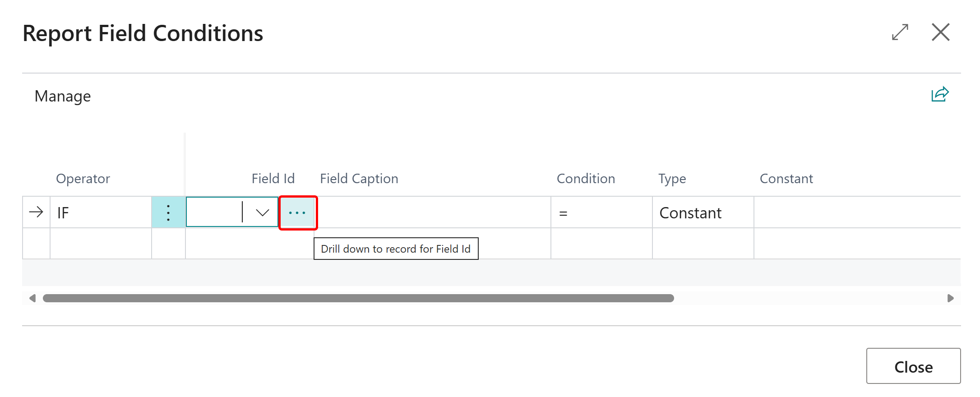The width and height of the screenshot is (980, 397).
Task: Toggle selection of the IF condition row
Action: click(36, 212)
